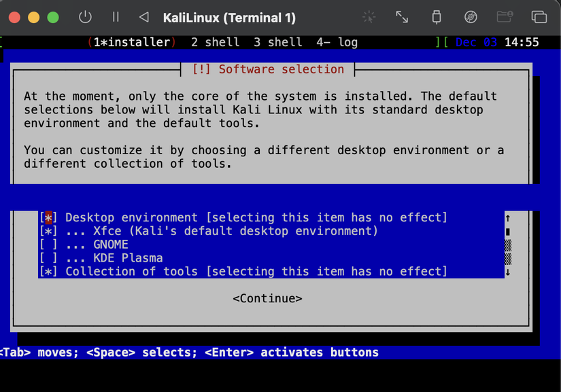Toggle the Xfce checkbox
Viewport: 561px width, 392px height.
48,231
